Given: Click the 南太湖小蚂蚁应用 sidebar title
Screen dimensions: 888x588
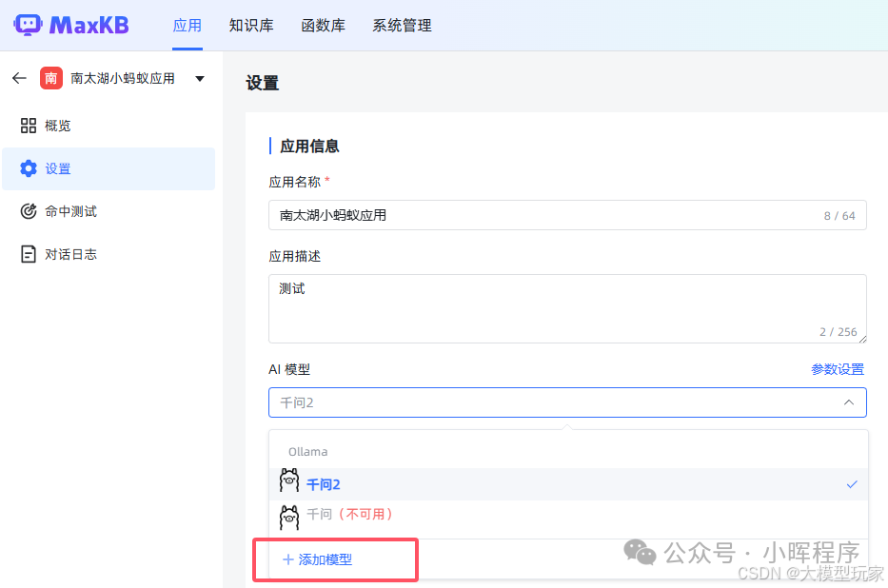Looking at the screenshot, I should coord(123,78).
